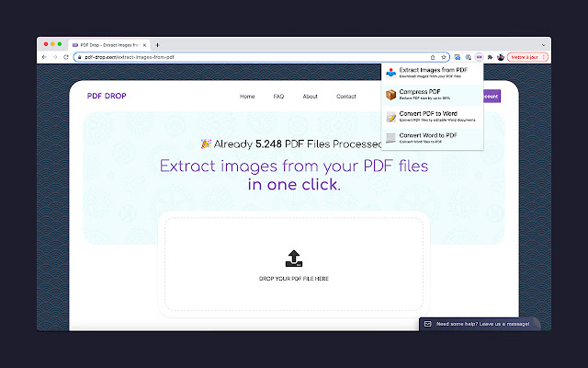
Task: Open a new tab with the plus button
Action: coord(157,45)
